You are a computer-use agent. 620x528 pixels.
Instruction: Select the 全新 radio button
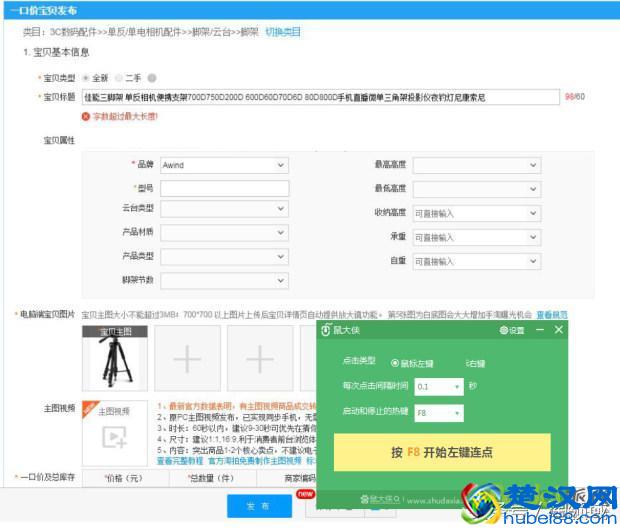pyautogui.click(x=85, y=78)
